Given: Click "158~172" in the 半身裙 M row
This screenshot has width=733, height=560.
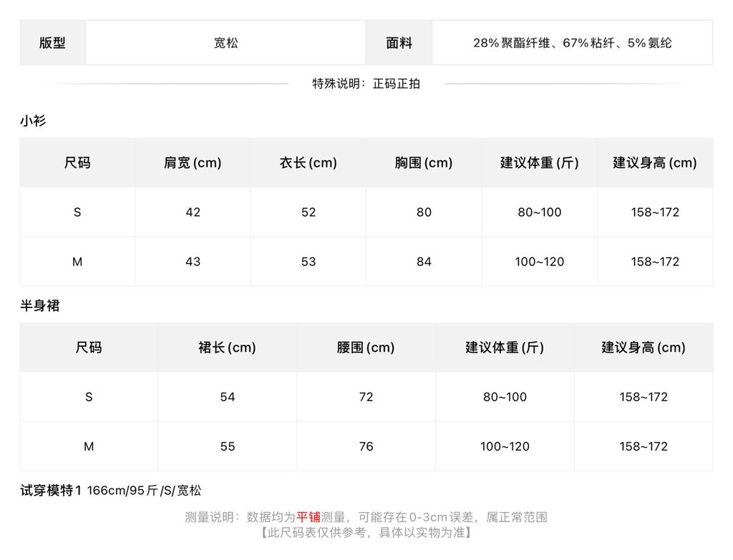Looking at the screenshot, I should click(x=644, y=446).
